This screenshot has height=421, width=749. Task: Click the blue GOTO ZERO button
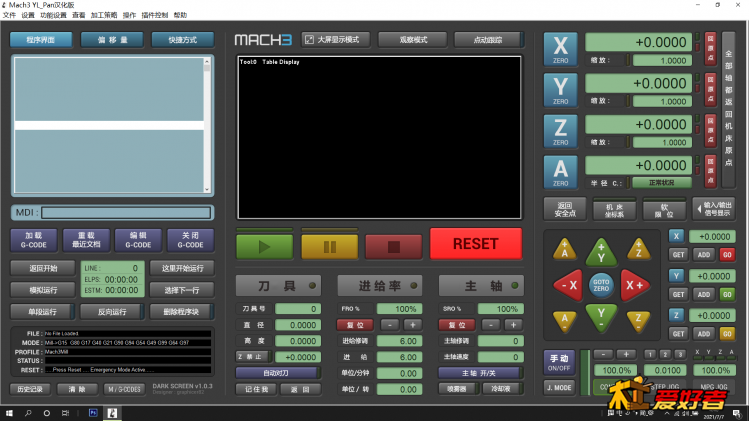(601, 285)
